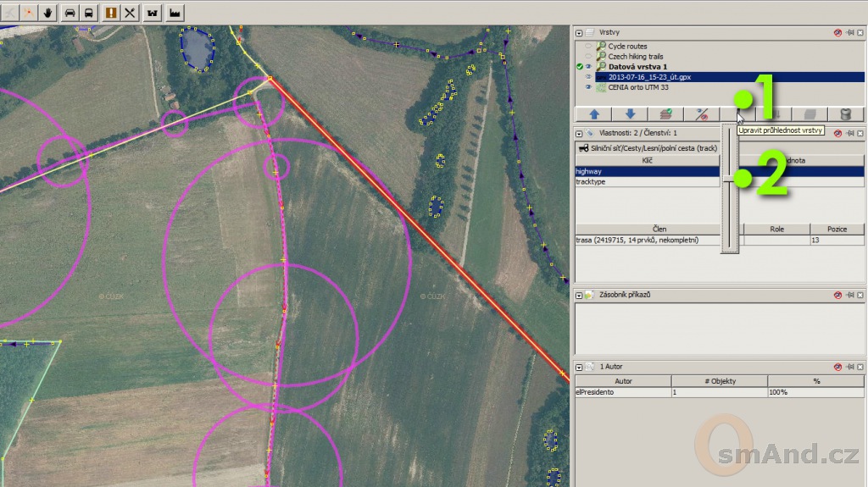
Task: Select the Cycle routes layer
Action: tap(627, 47)
